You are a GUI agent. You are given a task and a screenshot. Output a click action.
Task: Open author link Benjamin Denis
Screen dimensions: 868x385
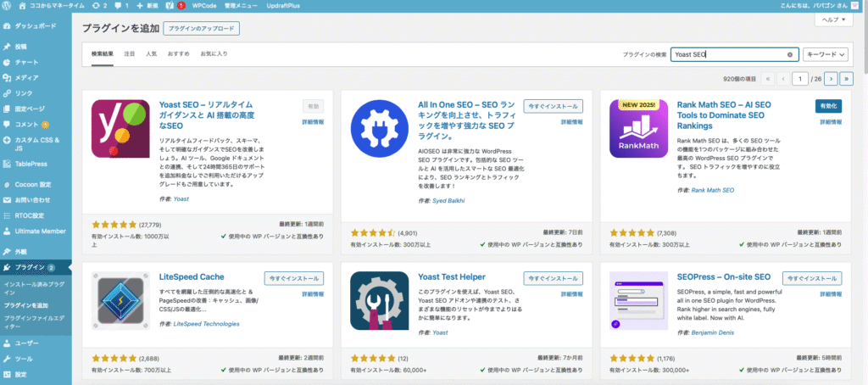714,333
